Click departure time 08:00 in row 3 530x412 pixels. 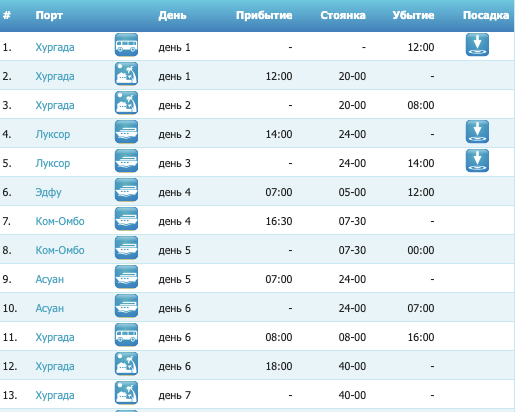(421, 105)
